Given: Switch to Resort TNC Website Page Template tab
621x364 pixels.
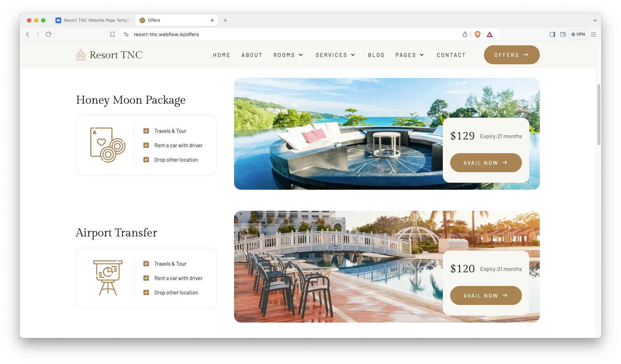Looking at the screenshot, I should (93, 20).
